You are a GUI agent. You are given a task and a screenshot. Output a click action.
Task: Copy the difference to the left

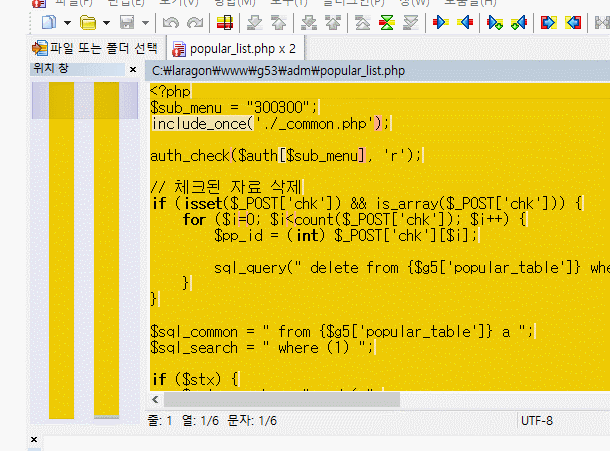pyautogui.click(x=465, y=23)
